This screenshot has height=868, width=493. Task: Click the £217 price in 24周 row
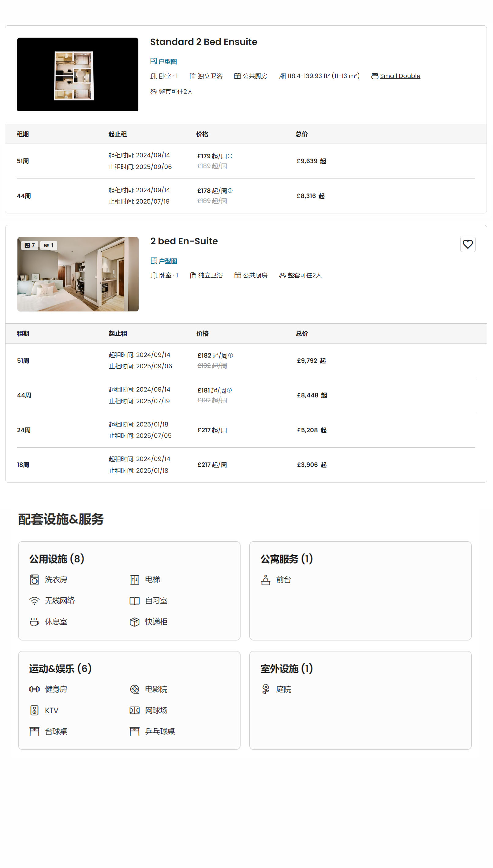pos(212,430)
